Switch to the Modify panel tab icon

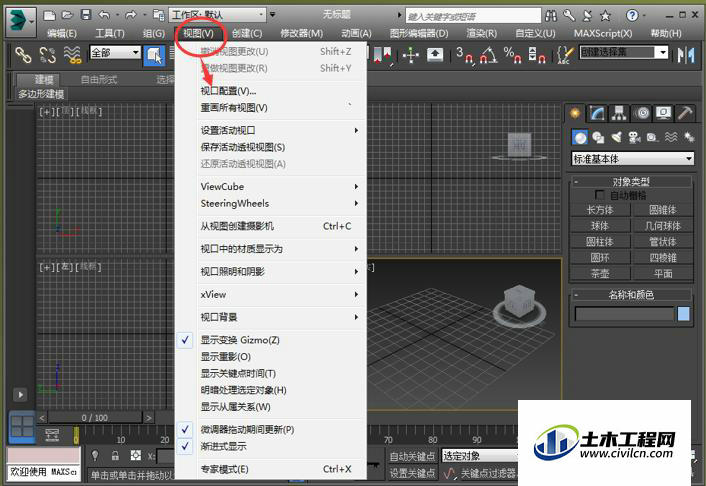[x=597, y=113]
